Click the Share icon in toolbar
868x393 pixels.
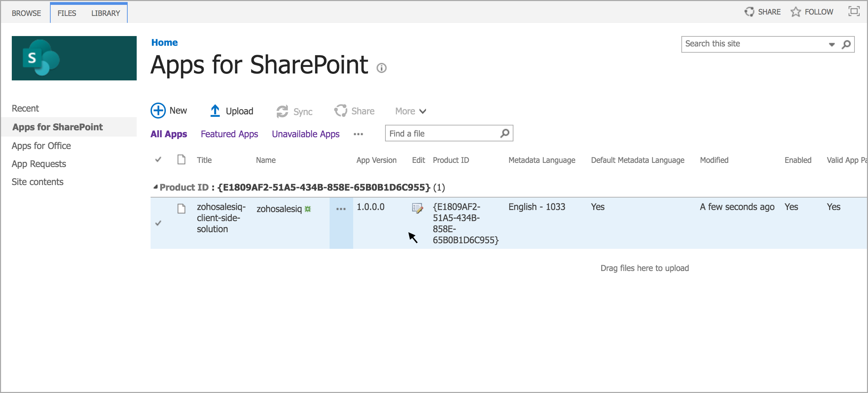[x=341, y=111]
